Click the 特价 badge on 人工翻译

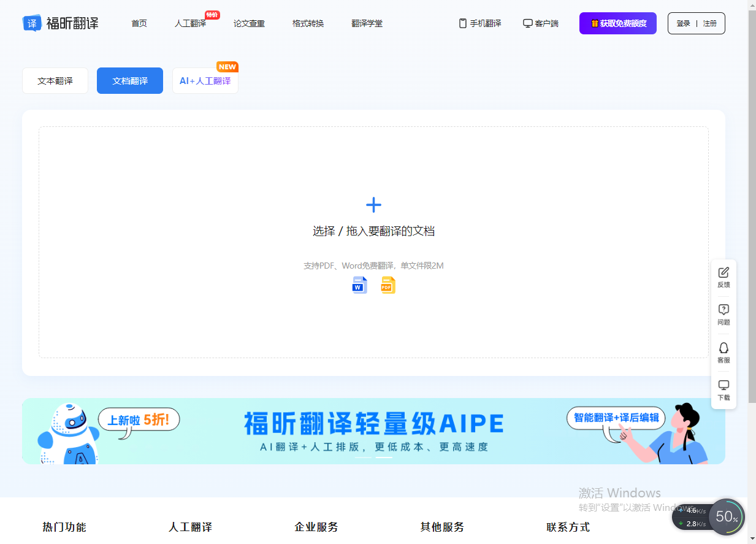[x=212, y=15]
